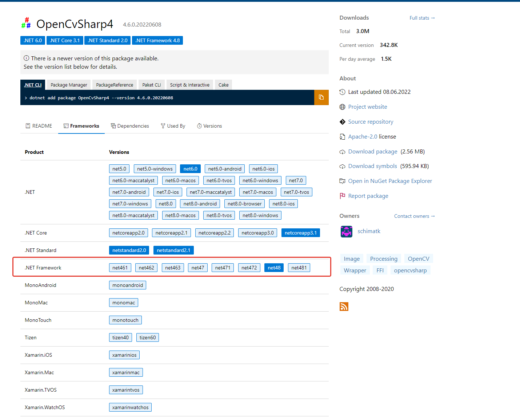The width and height of the screenshot is (520, 420).
Task: Open the RSS feed icon
Action: 344,307
